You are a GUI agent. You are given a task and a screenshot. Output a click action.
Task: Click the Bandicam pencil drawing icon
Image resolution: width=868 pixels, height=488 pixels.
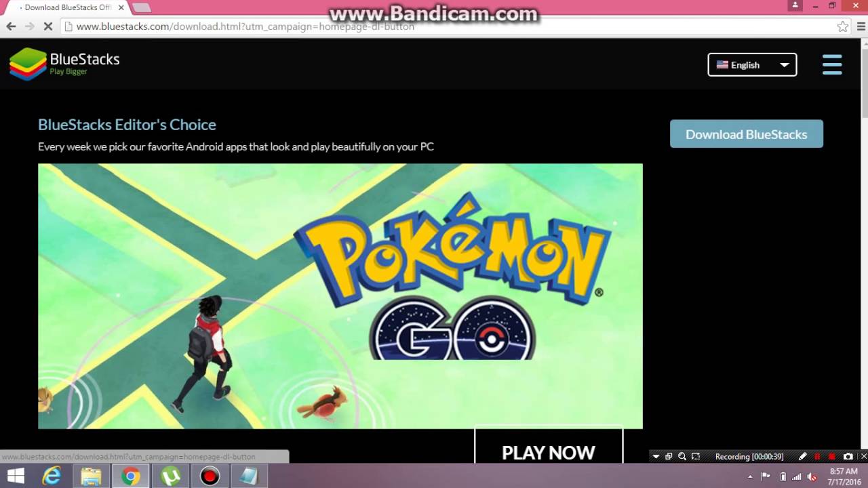[803, 457]
